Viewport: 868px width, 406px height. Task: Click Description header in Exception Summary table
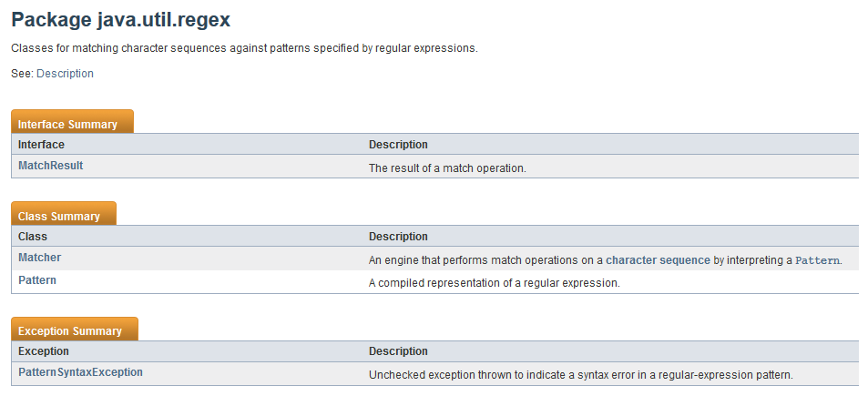click(x=398, y=351)
